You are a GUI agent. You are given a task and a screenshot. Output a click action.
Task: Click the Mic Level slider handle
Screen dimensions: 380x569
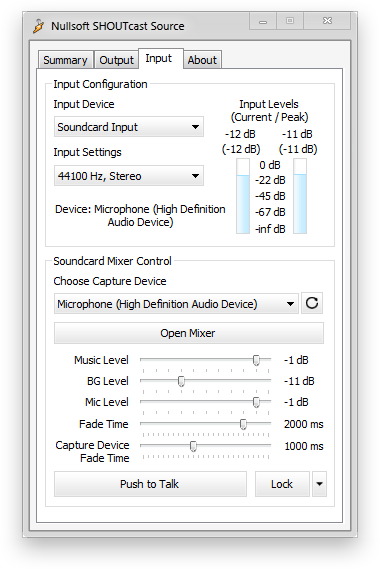[256, 402]
